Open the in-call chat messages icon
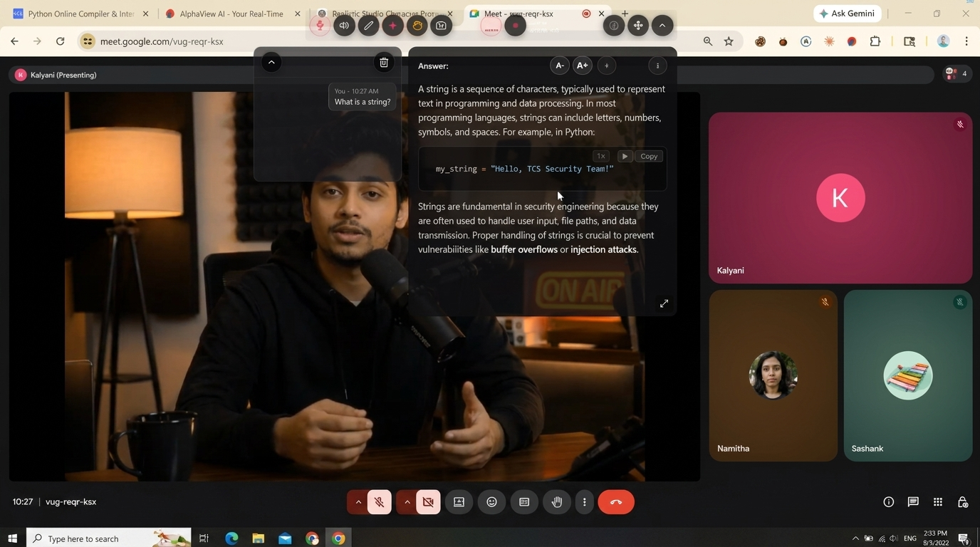980x547 pixels. 913,502
